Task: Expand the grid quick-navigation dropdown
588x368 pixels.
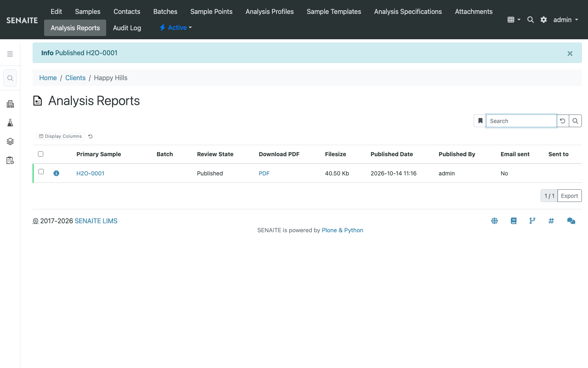Action: (514, 20)
